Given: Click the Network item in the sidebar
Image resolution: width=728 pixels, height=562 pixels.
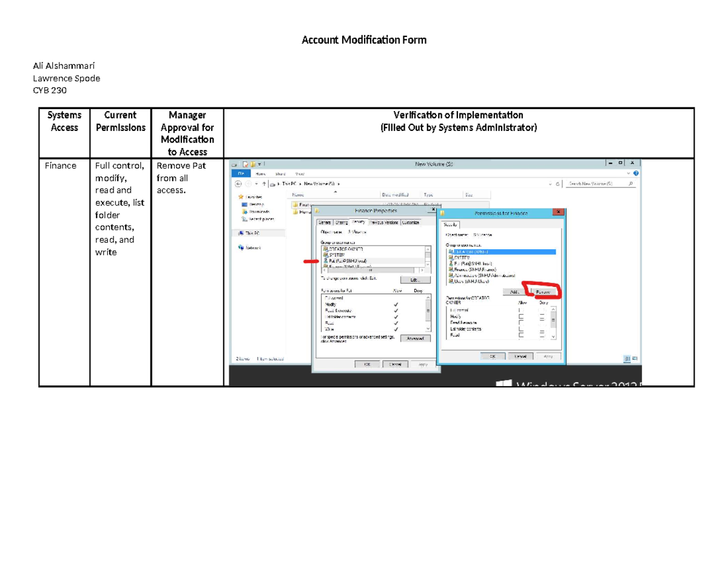Looking at the screenshot, I should tap(251, 247).
